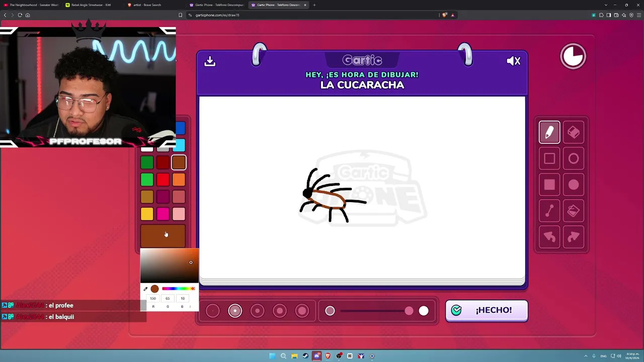Show hidden system tray icons
This screenshot has width=644, height=362.
click(x=586, y=356)
